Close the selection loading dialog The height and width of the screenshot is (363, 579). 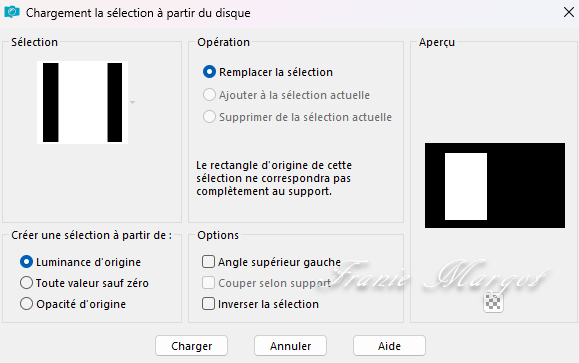pyautogui.click(x=569, y=12)
